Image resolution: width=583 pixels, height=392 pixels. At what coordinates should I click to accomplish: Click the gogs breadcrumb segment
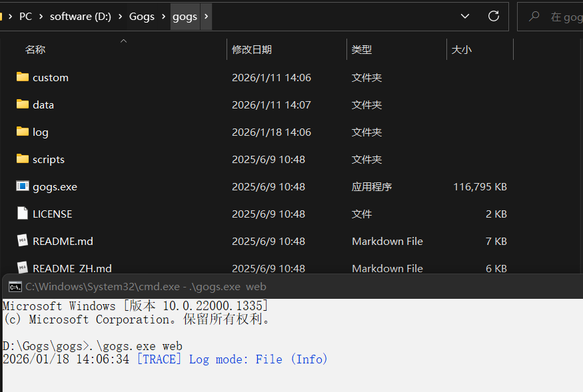(185, 17)
